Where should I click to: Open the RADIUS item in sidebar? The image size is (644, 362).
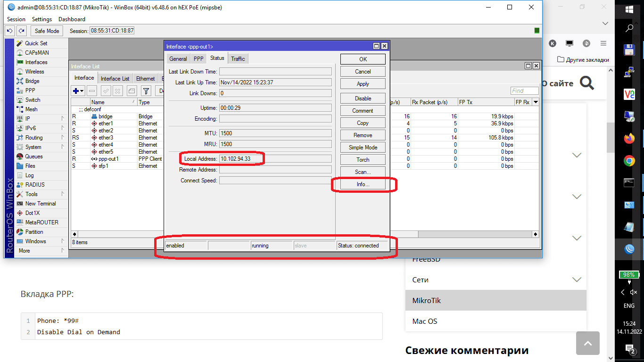35,185
